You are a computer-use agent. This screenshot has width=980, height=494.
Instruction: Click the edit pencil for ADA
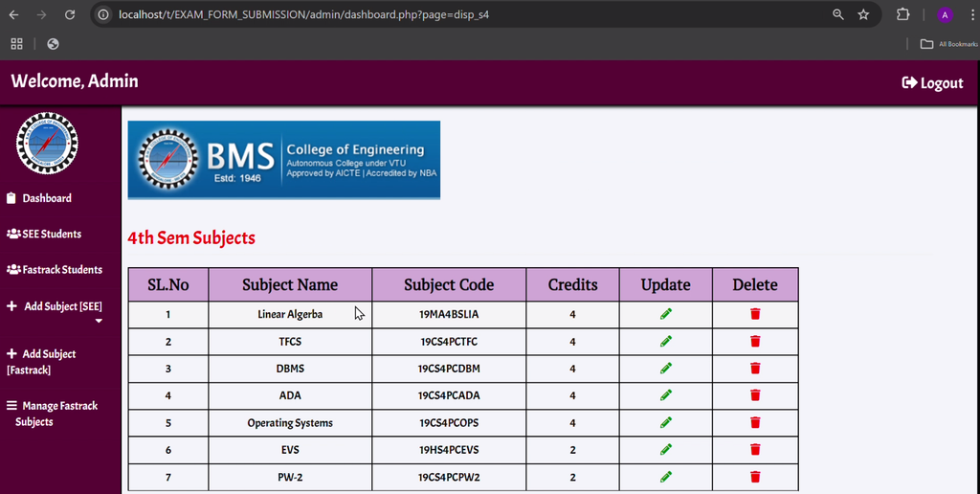point(666,395)
